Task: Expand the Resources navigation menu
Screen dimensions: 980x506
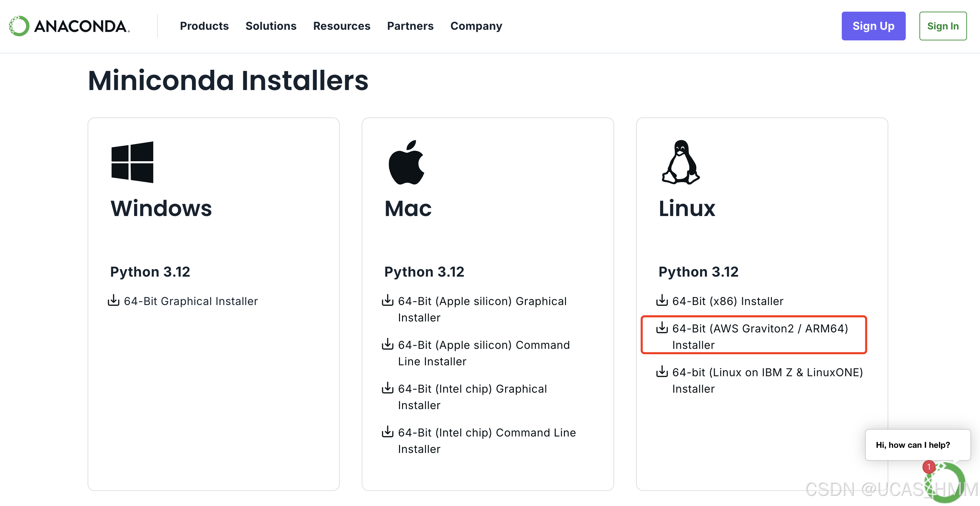Action: point(341,26)
